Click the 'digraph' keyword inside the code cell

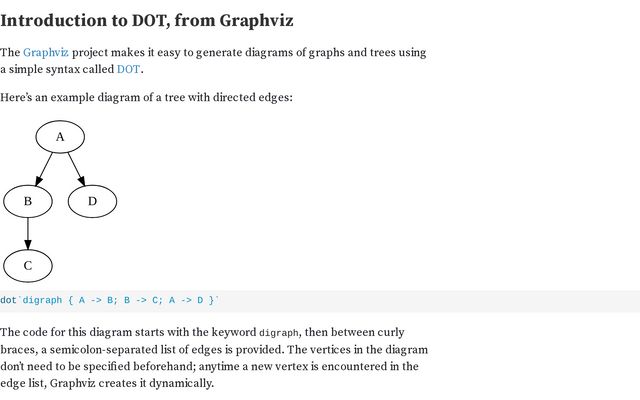[42, 300]
